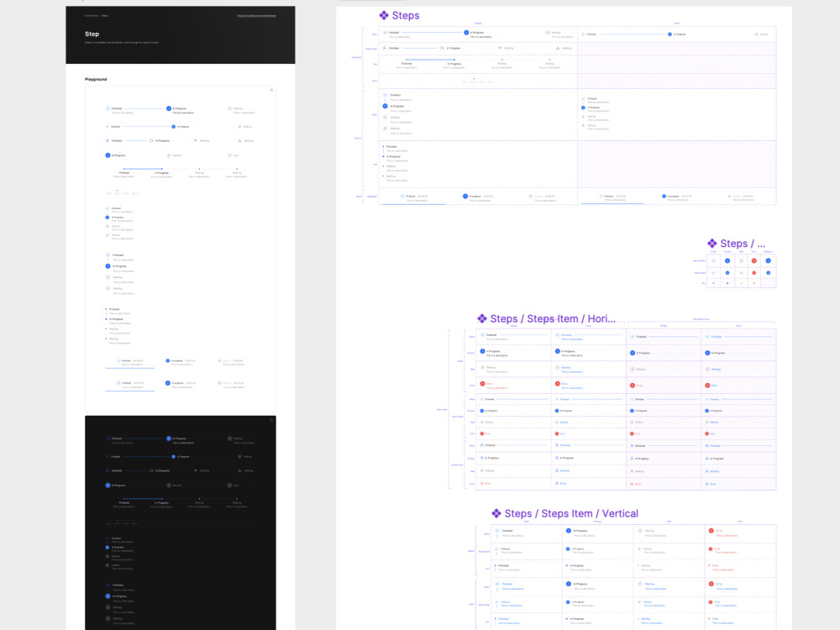Select warning triangle icon in light Playground
This screenshot has width=840, height=630.
[x=239, y=141]
